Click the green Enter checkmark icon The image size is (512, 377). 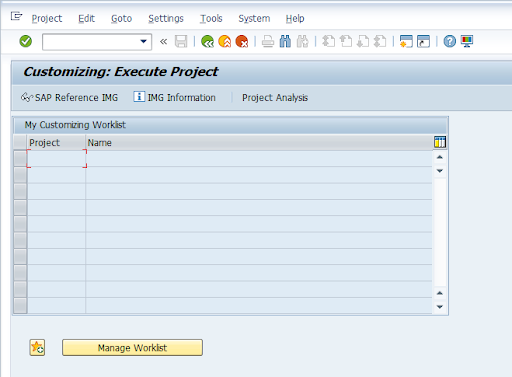point(26,41)
